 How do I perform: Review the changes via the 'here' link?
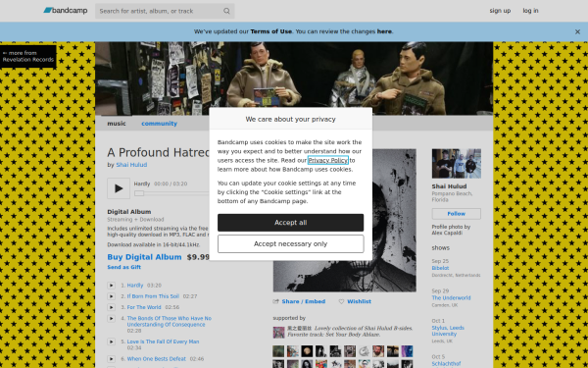(x=384, y=31)
